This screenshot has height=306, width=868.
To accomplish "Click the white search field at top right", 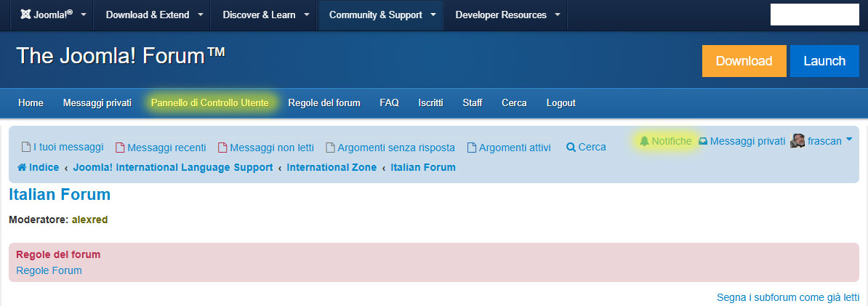I will (814, 15).
